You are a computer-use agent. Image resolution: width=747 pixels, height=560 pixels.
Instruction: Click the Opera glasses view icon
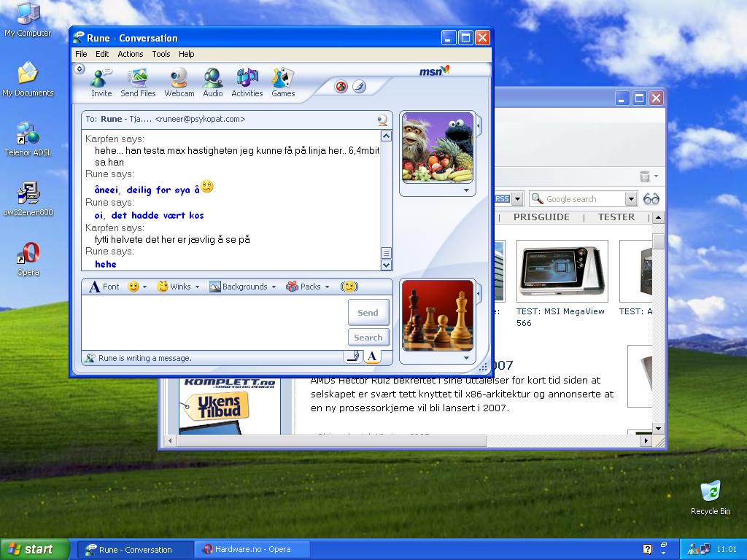click(651, 199)
